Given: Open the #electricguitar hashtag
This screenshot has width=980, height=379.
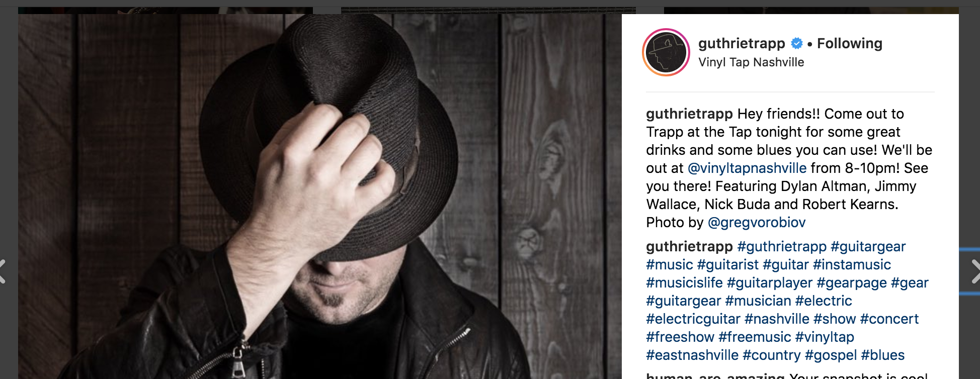Looking at the screenshot, I should 693,319.
